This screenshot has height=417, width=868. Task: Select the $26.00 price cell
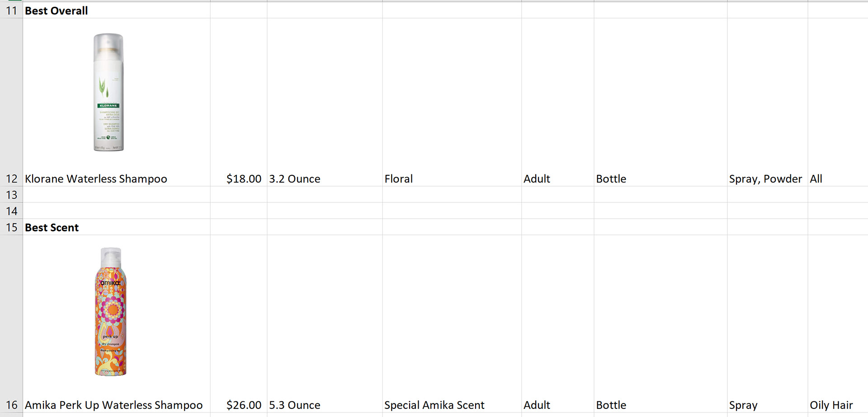pyautogui.click(x=239, y=405)
